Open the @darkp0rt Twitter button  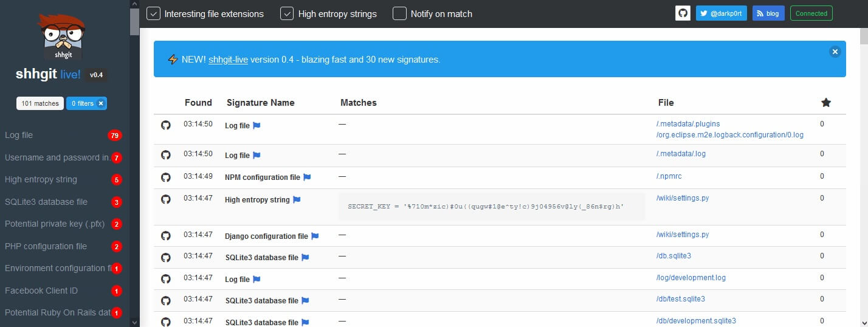click(721, 13)
